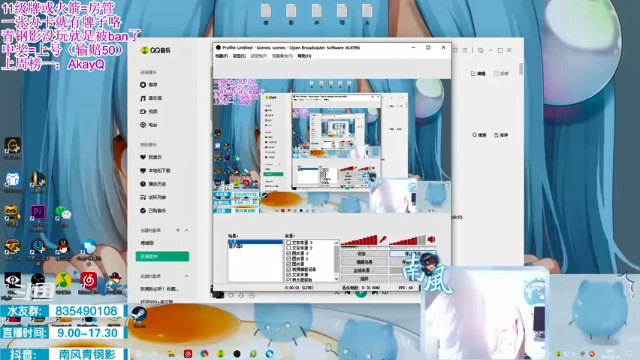Open League of Legends desktop shortcut
This screenshot has width=640, height=360.
38,182
